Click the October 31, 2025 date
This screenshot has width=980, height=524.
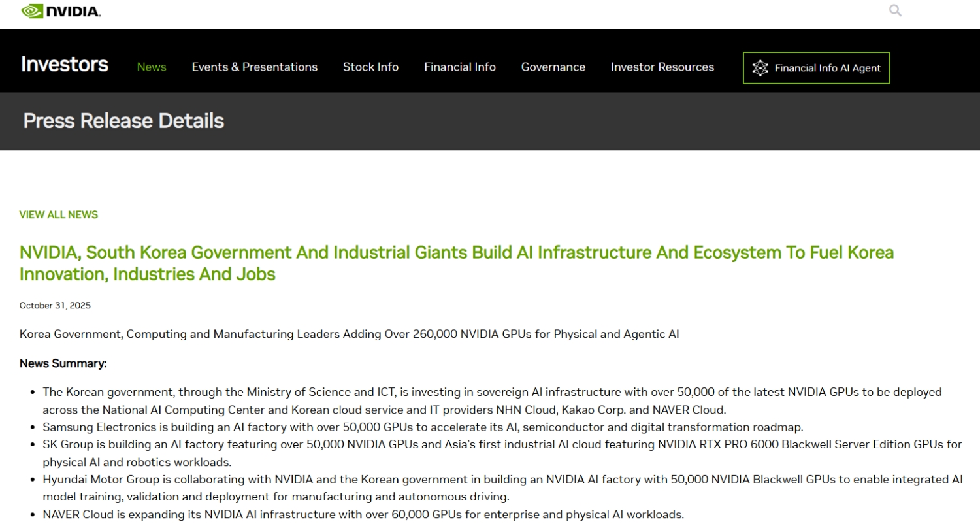click(x=55, y=306)
